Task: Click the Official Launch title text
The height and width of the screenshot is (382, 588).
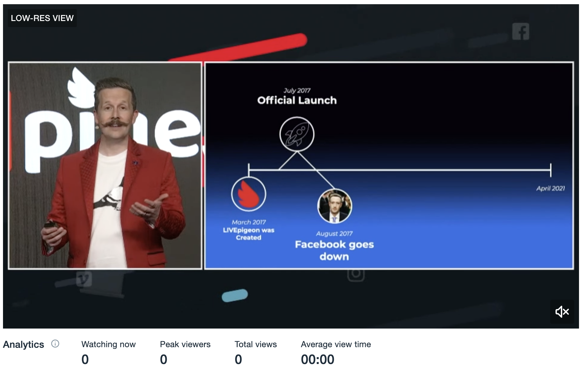Action: tap(297, 100)
